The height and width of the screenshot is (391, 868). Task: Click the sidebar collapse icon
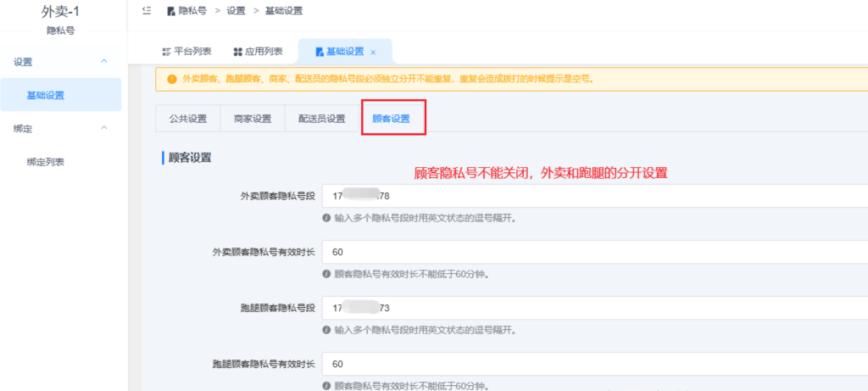(147, 11)
